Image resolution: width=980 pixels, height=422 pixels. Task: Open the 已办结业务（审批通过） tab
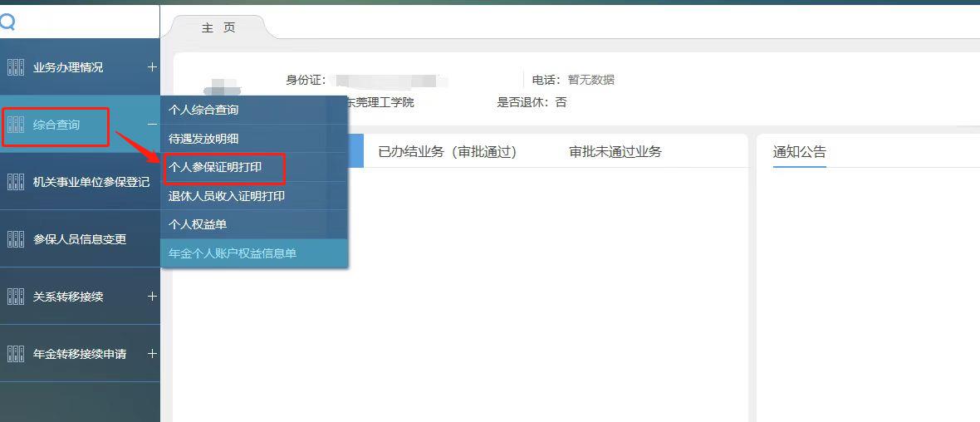pos(447,152)
